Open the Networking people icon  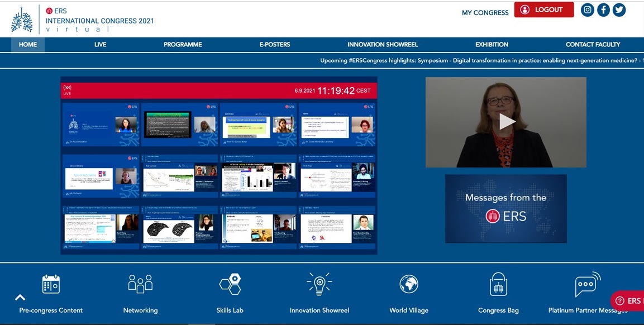point(140,284)
